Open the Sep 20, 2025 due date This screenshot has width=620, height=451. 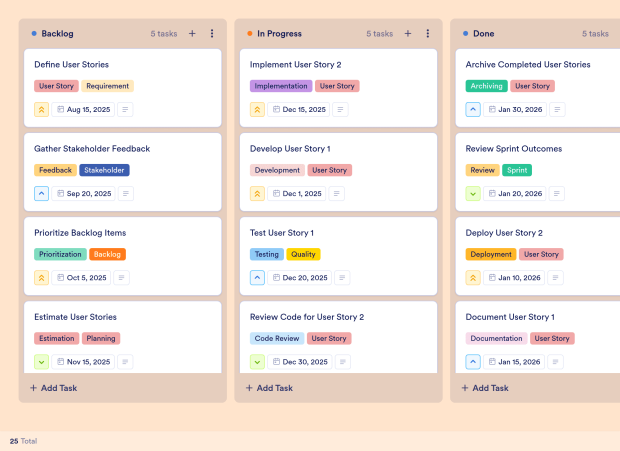click(x=83, y=194)
